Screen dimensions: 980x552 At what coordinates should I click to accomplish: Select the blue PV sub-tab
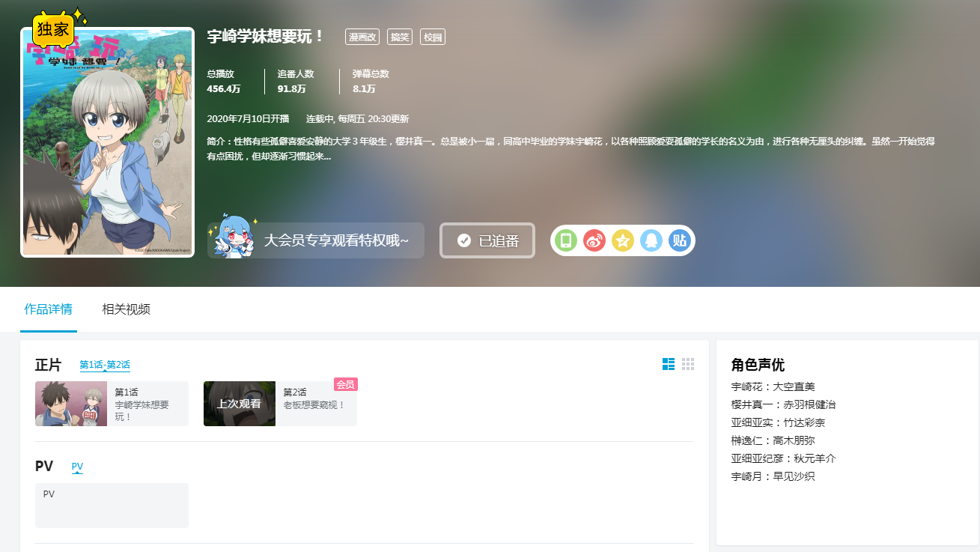pyautogui.click(x=77, y=467)
